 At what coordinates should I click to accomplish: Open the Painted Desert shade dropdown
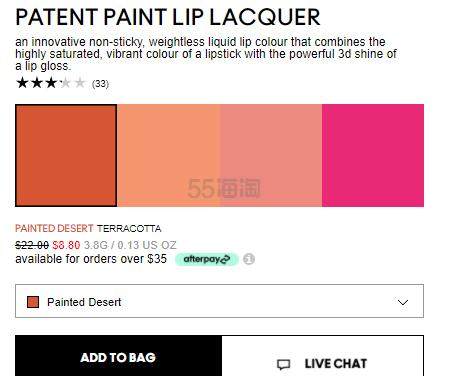tap(219, 301)
